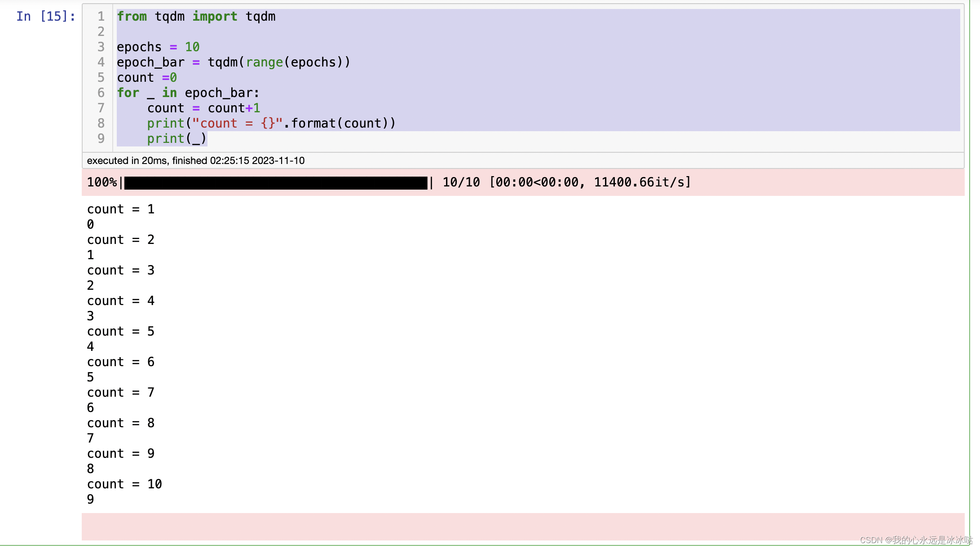Click the In [15] cell prompt
Viewport: 980px width, 549px height.
pos(46,17)
